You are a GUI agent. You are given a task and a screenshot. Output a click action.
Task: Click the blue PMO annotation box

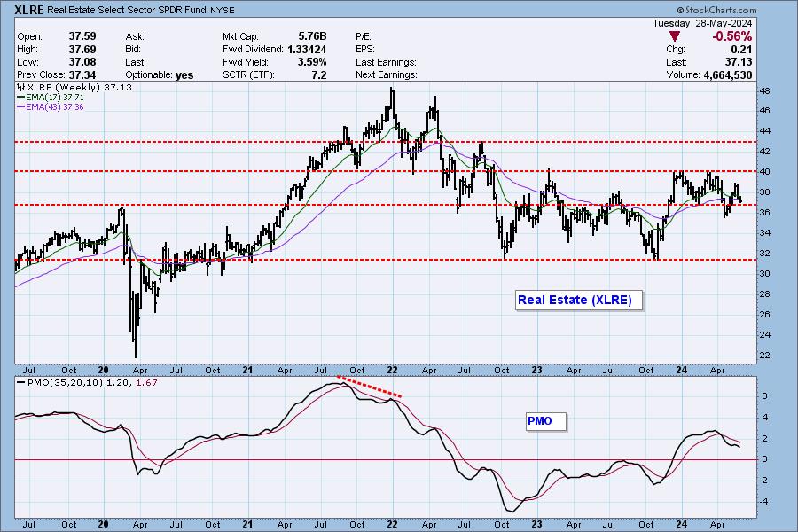[546, 421]
